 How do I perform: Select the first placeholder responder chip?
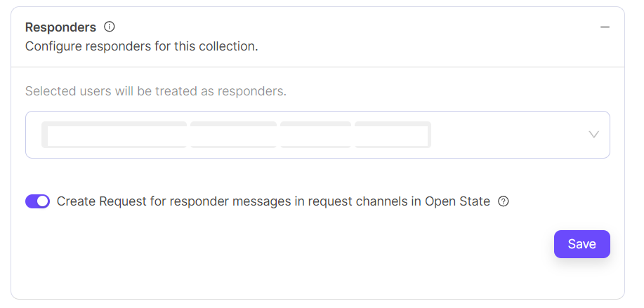point(115,135)
